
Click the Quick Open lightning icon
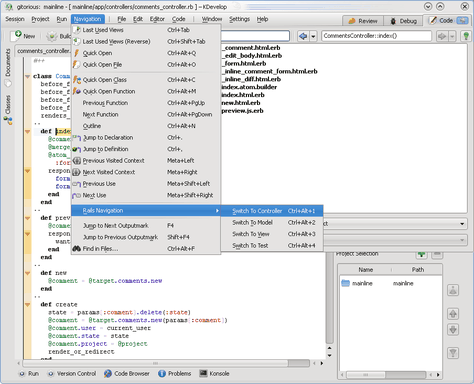point(77,53)
